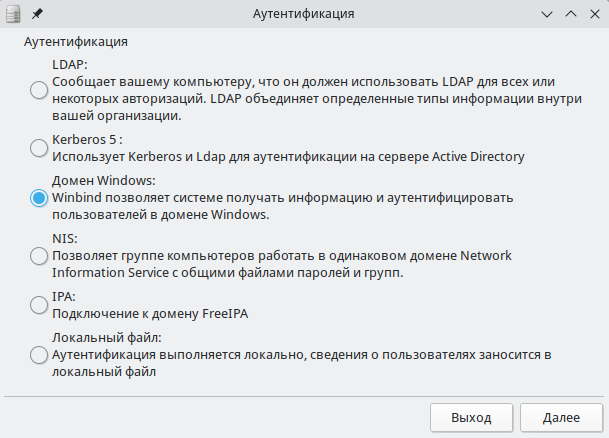Open the window menu icon in title bar
Image resolution: width=609 pixels, height=438 pixels.
13,15
